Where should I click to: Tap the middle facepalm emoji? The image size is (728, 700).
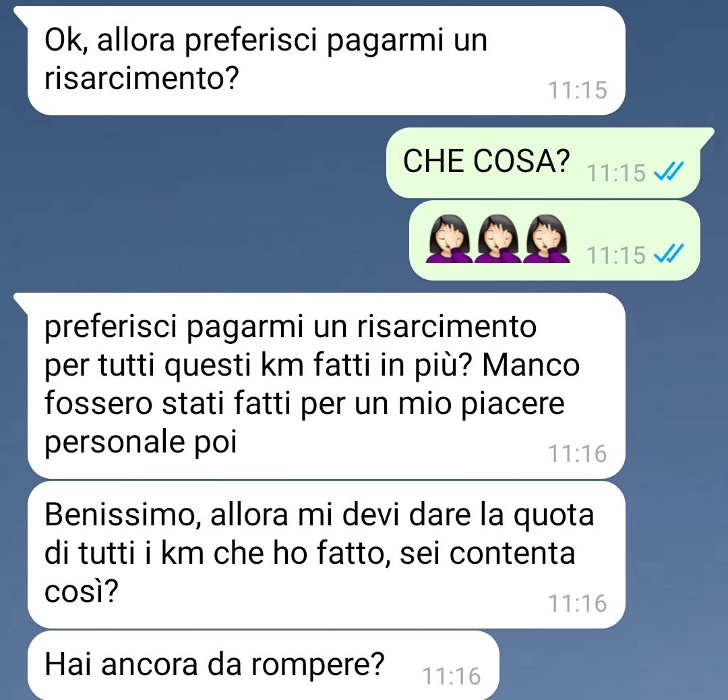(497, 239)
